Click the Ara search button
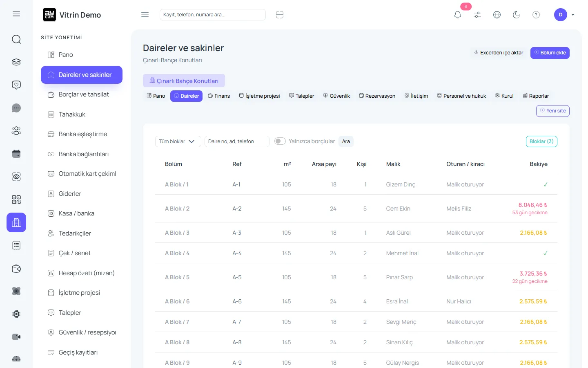588x368 pixels. coord(346,141)
